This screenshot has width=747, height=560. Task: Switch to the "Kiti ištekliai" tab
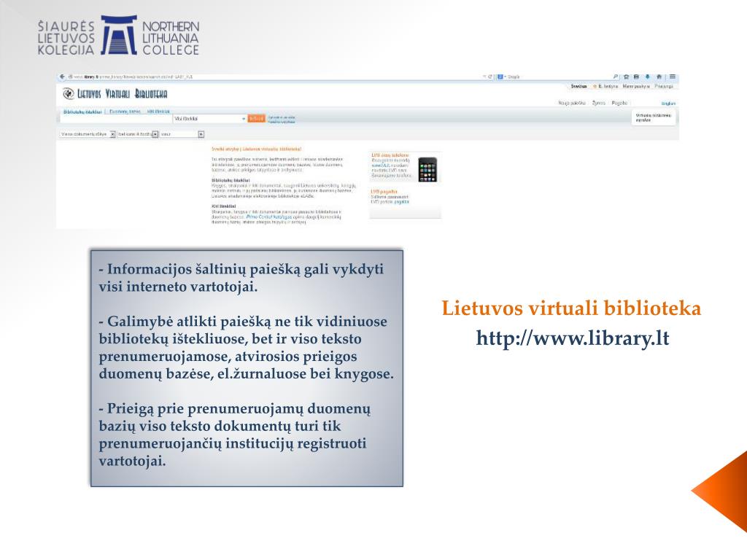[158, 112]
